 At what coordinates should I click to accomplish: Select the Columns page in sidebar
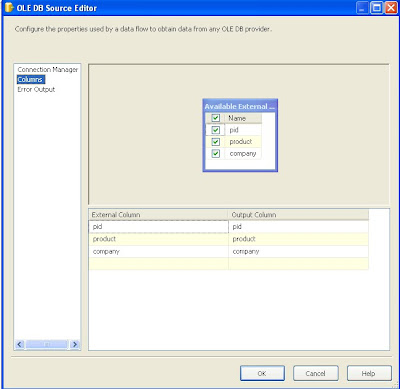[x=30, y=79]
